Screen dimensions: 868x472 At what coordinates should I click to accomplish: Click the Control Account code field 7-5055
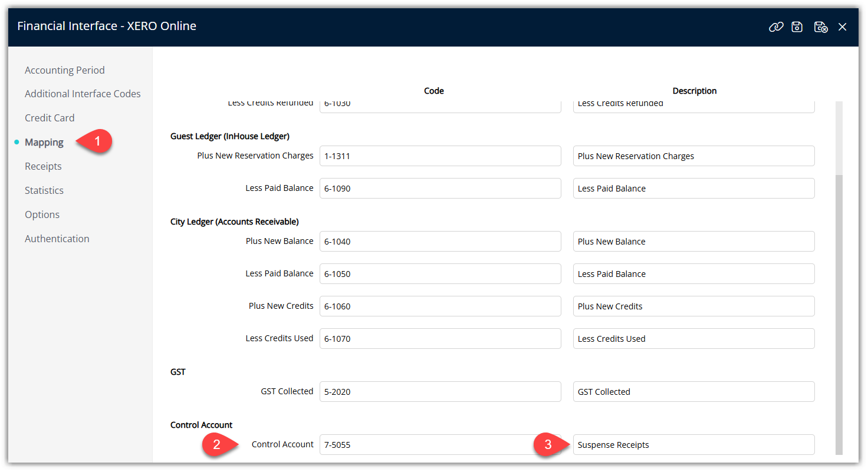click(440, 445)
